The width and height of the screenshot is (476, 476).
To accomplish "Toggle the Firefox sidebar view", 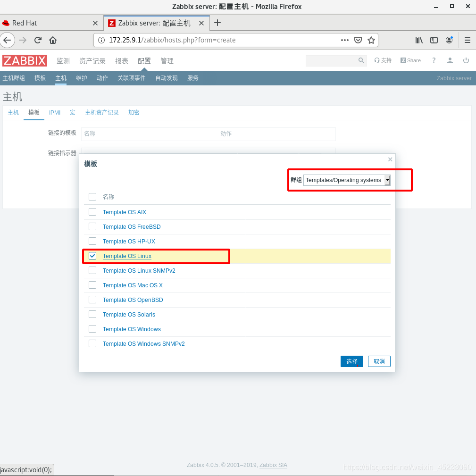I will tap(434, 40).
